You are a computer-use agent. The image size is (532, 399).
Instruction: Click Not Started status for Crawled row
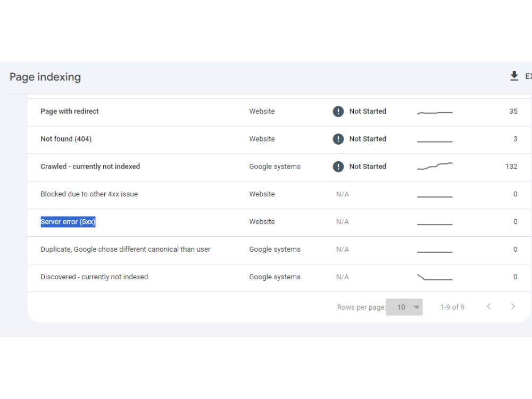(368, 167)
